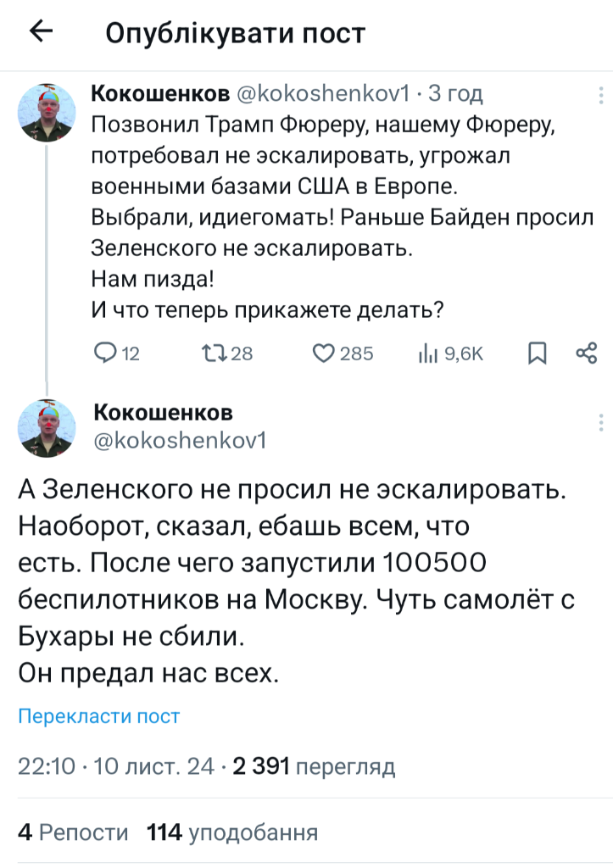Tap the repost icon showing 28

pyautogui.click(x=211, y=353)
